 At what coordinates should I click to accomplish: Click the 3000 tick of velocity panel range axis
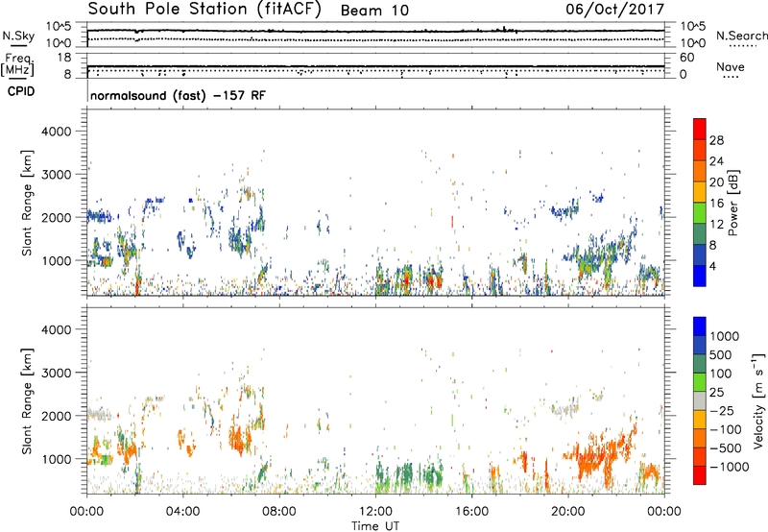click(56, 373)
